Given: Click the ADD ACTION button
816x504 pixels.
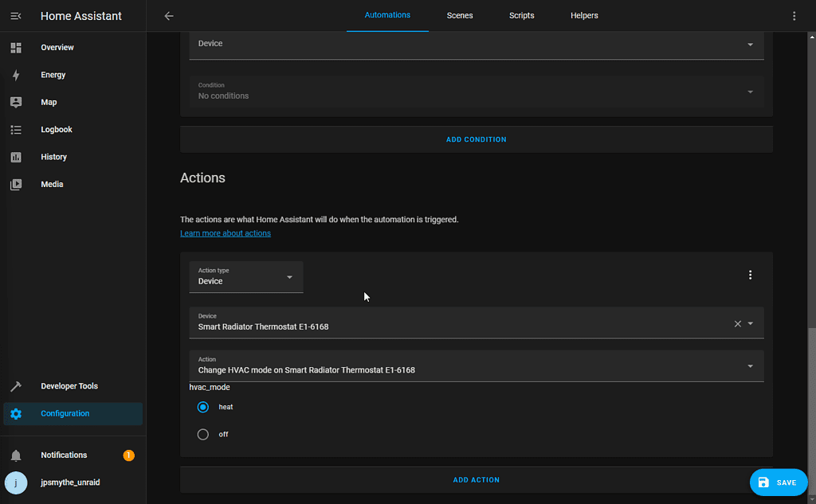Looking at the screenshot, I should pyautogui.click(x=477, y=480).
